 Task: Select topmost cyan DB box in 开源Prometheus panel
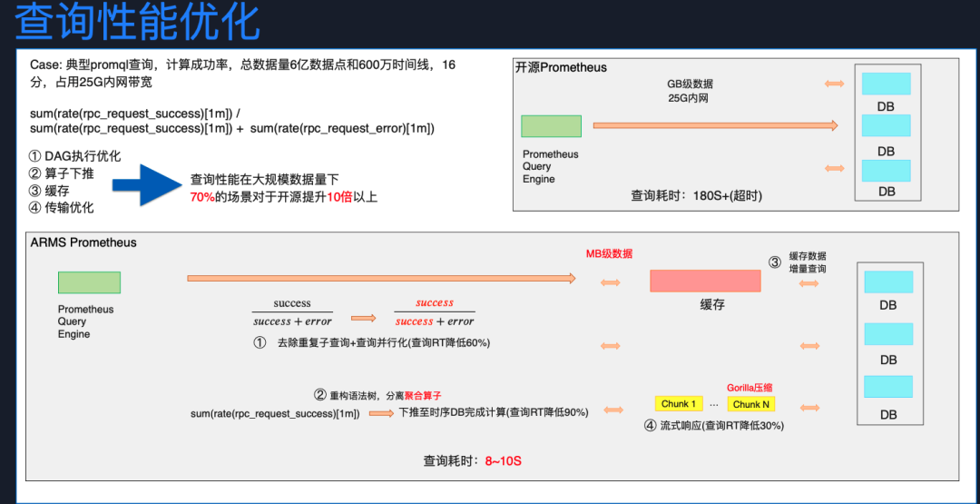coord(886,84)
